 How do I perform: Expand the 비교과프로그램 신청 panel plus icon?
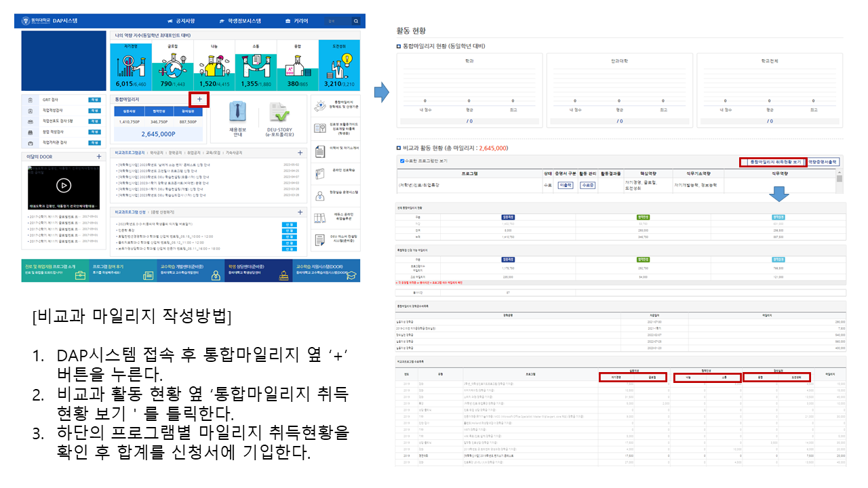point(300,212)
